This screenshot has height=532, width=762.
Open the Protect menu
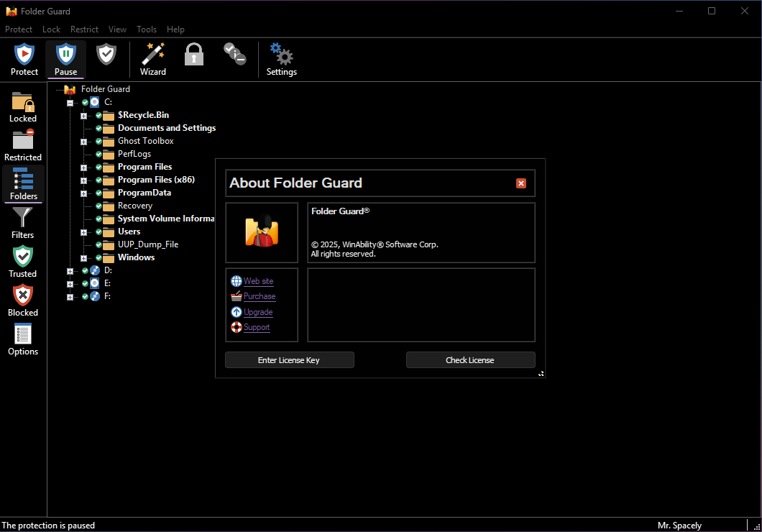point(19,29)
